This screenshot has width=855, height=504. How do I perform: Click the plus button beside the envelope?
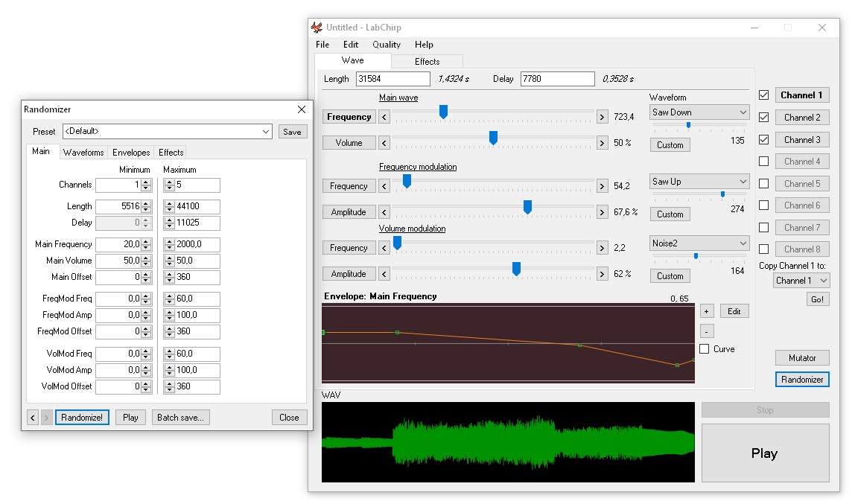click(x=707, y=311)
